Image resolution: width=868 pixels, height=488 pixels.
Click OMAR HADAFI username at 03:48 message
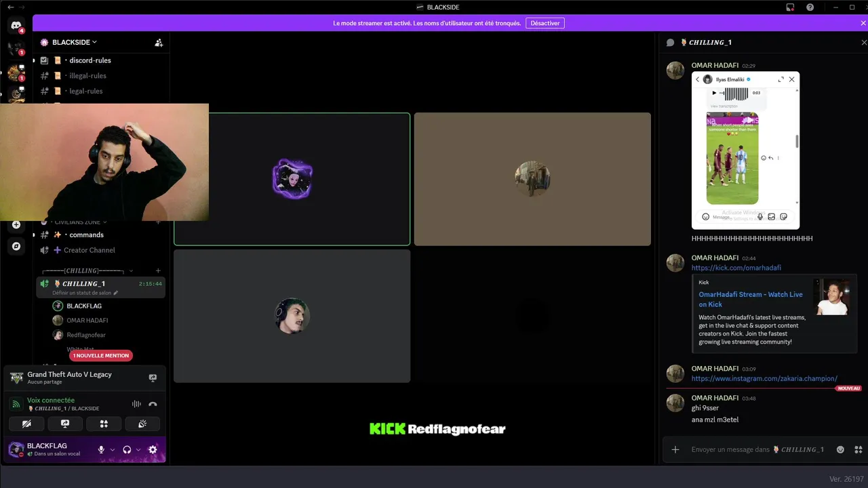coord(715,398)
